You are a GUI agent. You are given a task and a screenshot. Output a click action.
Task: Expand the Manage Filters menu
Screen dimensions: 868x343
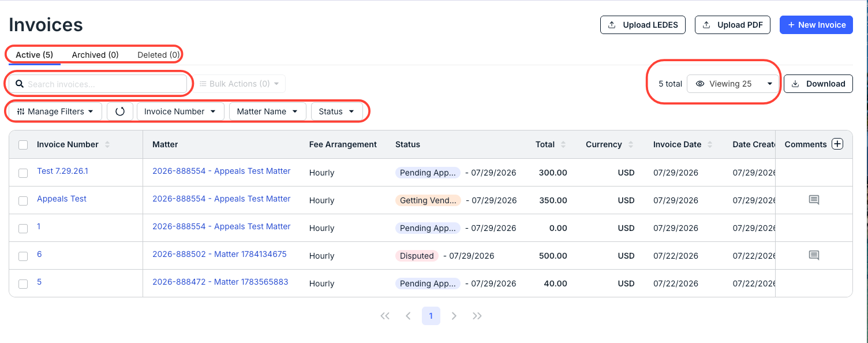55,111
